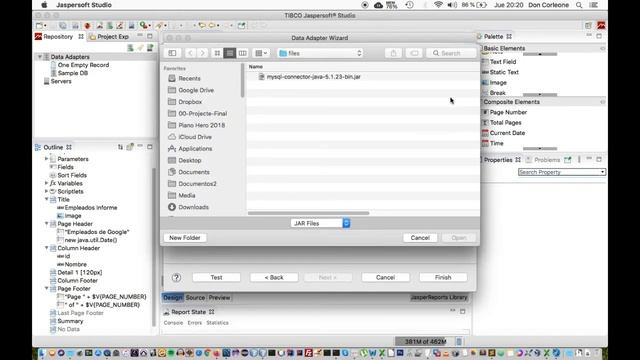The width and height of the screenshot is (640, 360).
Task: Switch file dialog to list view
Action: click(x=230, y=53)
